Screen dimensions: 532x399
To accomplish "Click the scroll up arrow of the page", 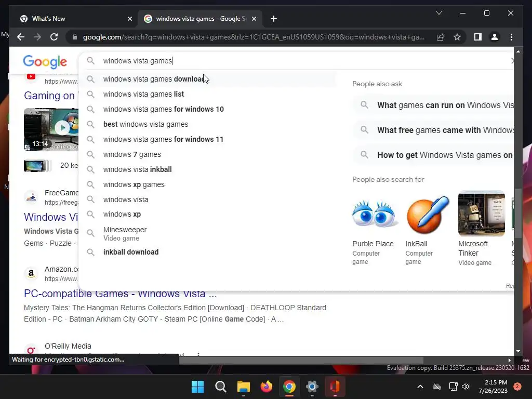I will click(x=518, y=51).
